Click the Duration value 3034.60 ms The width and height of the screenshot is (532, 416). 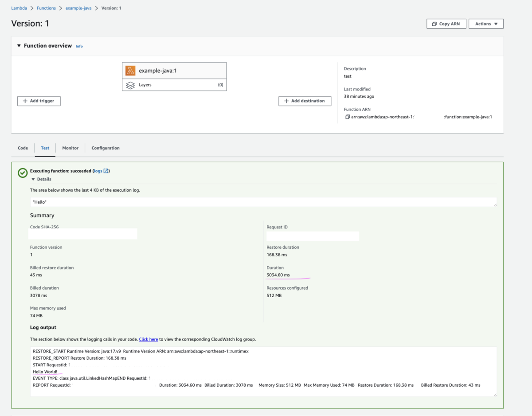278,275
